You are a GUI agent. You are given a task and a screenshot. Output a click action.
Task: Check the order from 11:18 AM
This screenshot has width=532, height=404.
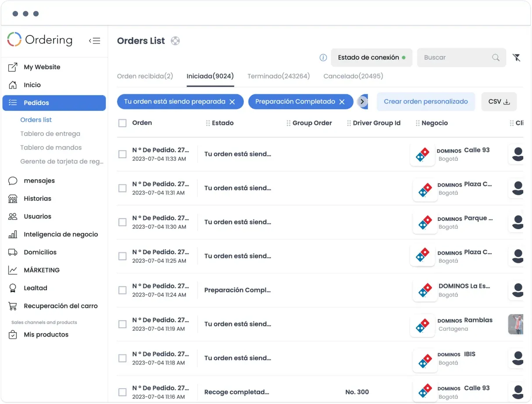(x=122, y=358)
